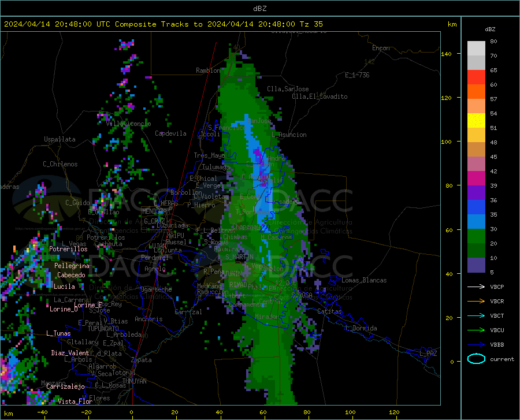520x420 pixels.
Task: Click the 'VBCP' legend label
Action: (x=497, y=287)
